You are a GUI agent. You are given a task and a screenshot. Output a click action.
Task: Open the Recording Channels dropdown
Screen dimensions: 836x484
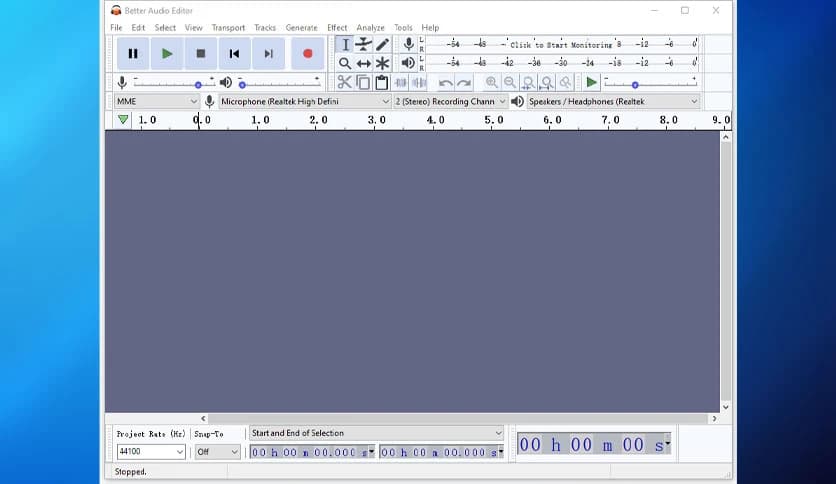(x=451, y=101)
